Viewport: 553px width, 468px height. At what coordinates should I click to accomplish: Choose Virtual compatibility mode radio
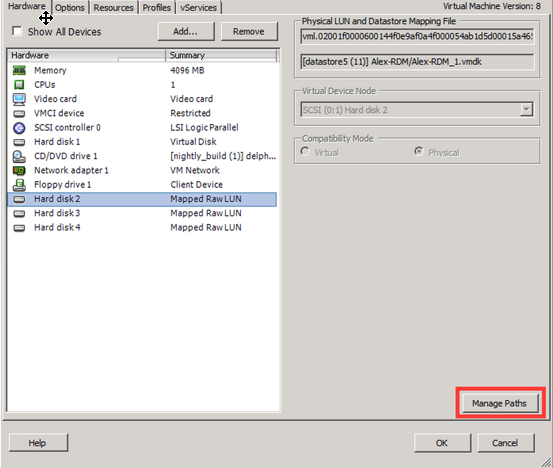(305, 152)
